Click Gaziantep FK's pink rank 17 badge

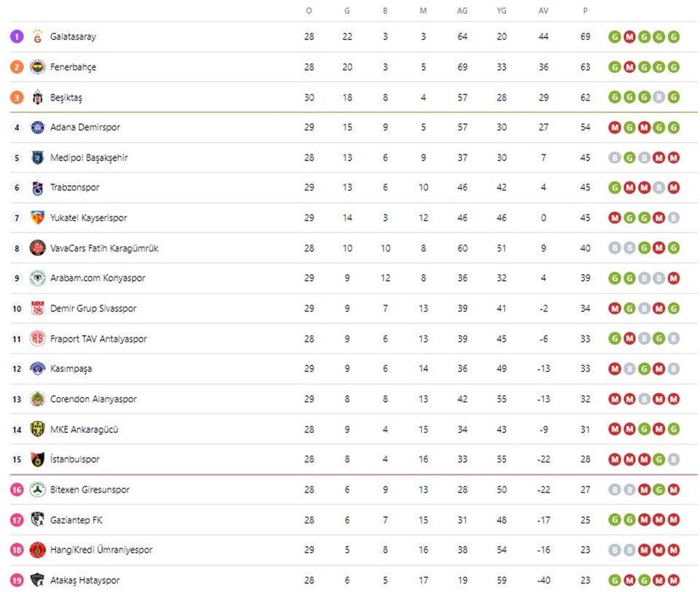point(17,520)
